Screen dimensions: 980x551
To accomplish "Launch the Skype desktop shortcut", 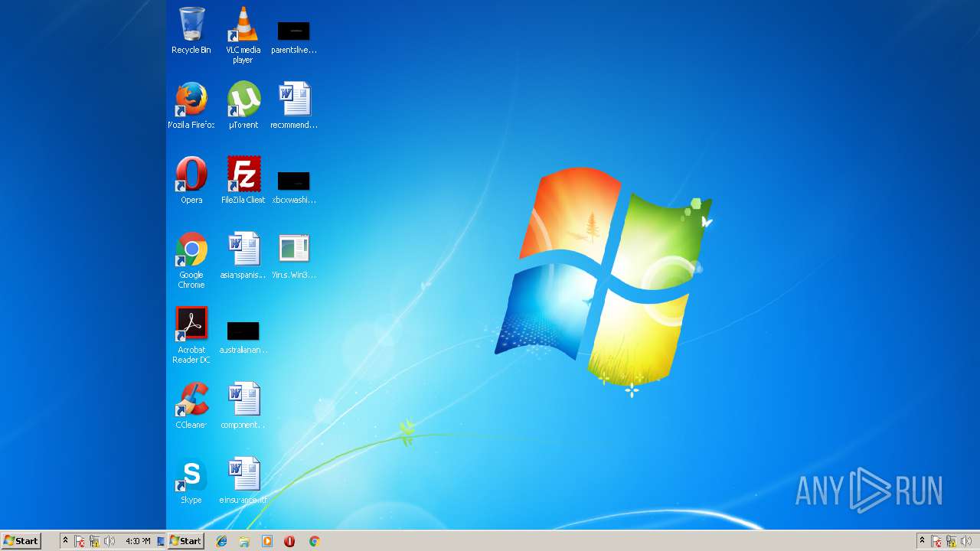I will pos(191,481).
